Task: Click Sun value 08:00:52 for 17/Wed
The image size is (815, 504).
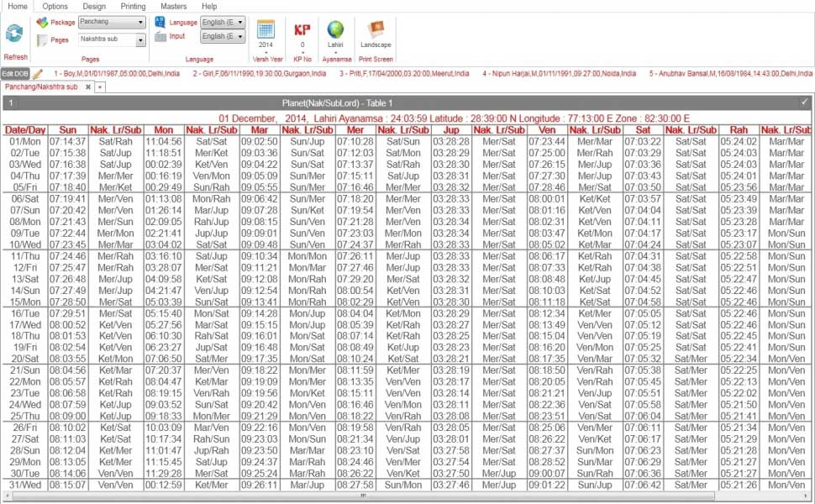Action: tap(67, 325)
